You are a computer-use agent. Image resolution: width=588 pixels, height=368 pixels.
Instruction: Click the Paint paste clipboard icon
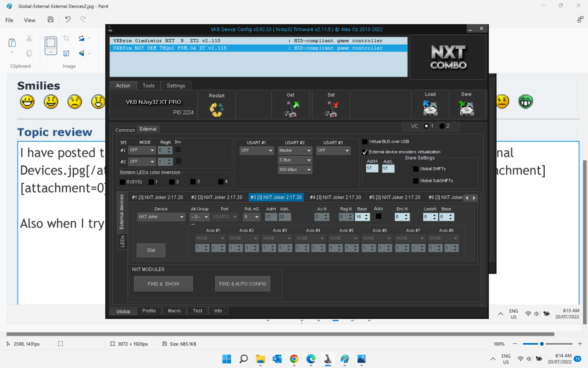pos(12,43)
